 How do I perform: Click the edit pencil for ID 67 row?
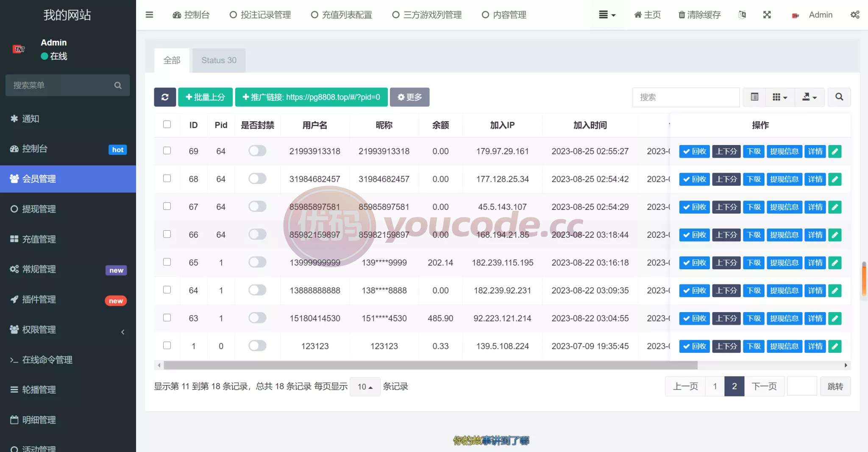coord(835,207)
